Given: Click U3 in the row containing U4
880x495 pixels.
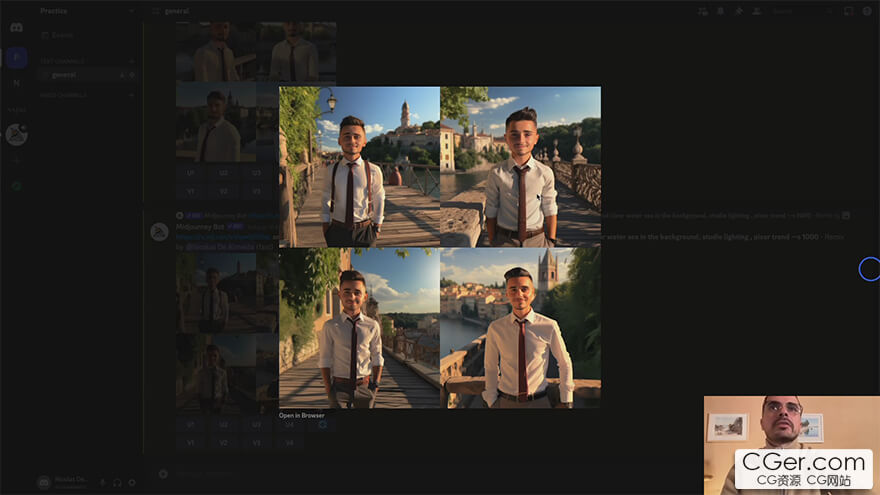Looking at the screenshot, I should click(256, 425).
